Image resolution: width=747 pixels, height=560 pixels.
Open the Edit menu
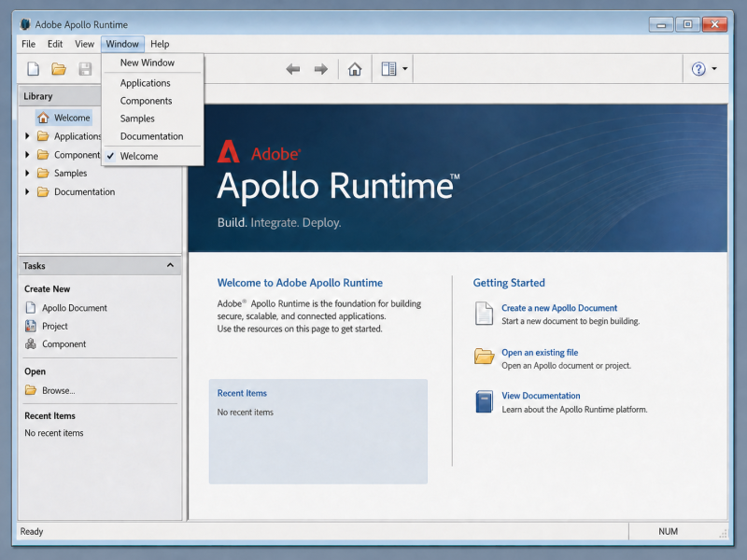pyautogui.click(x=55, y=44)
